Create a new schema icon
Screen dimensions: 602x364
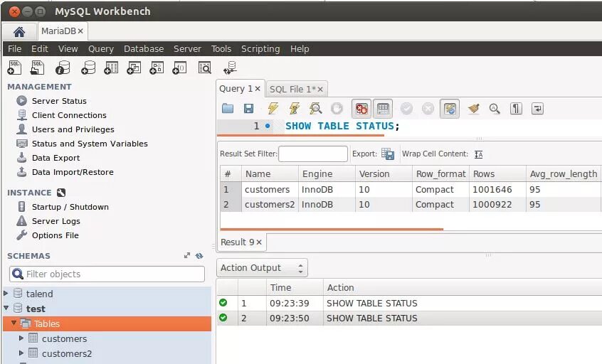(88, 68)
